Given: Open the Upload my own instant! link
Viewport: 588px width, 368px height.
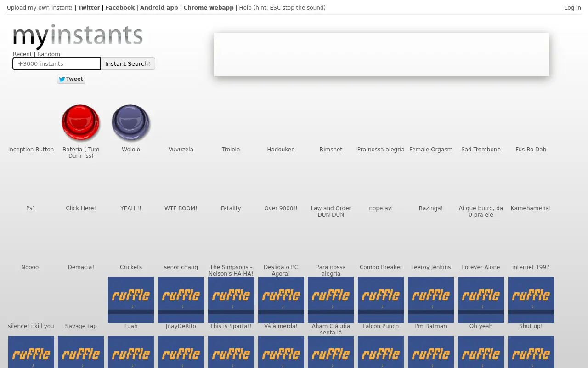Looking at the screenshot, I should click(x=40, y=8).
